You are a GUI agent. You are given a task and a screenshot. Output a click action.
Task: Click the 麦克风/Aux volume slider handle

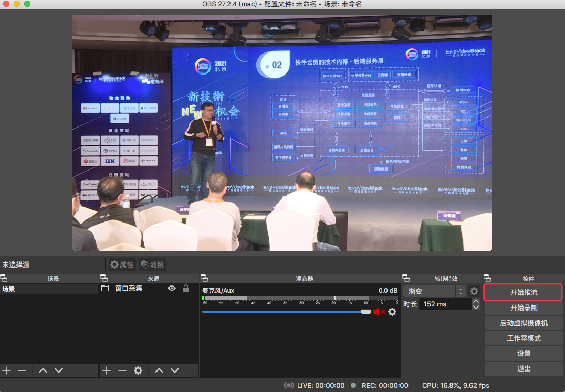coord(365,312)
